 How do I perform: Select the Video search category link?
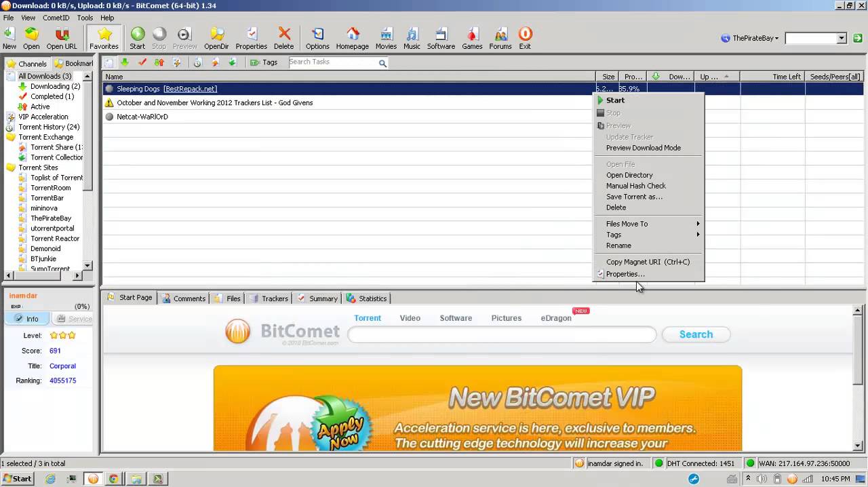click(x=410, y=318)
